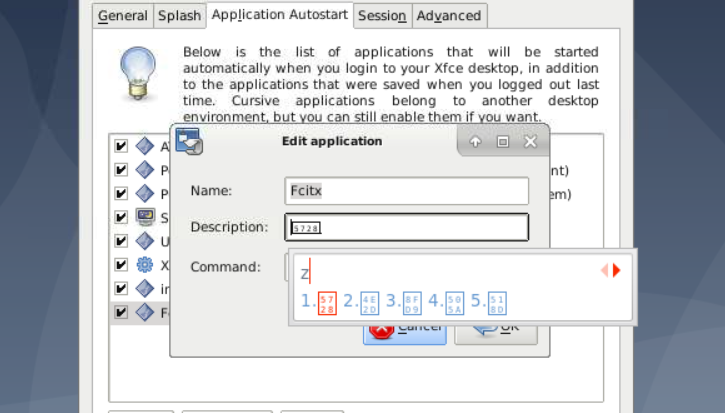This screenshot has height=413, width=725.
Task: Toggle checkbox of the highlighted last entry
Action: 121,312
